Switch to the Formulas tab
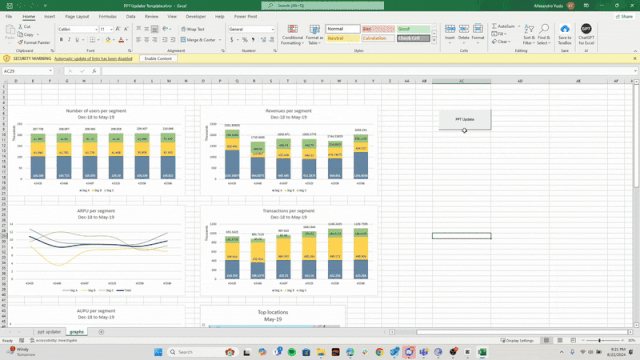This screenshot has height=360, width=640. click(107, 17)
